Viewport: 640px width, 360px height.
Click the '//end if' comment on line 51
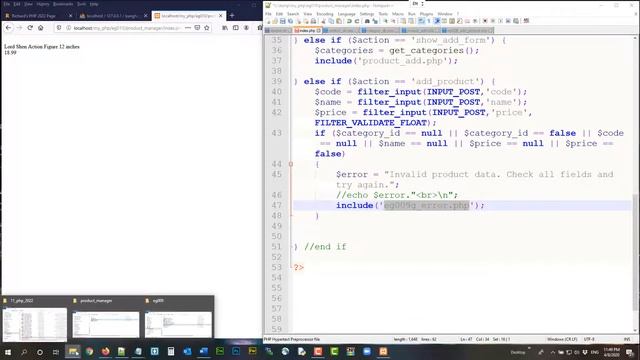[x=325, y=247]
